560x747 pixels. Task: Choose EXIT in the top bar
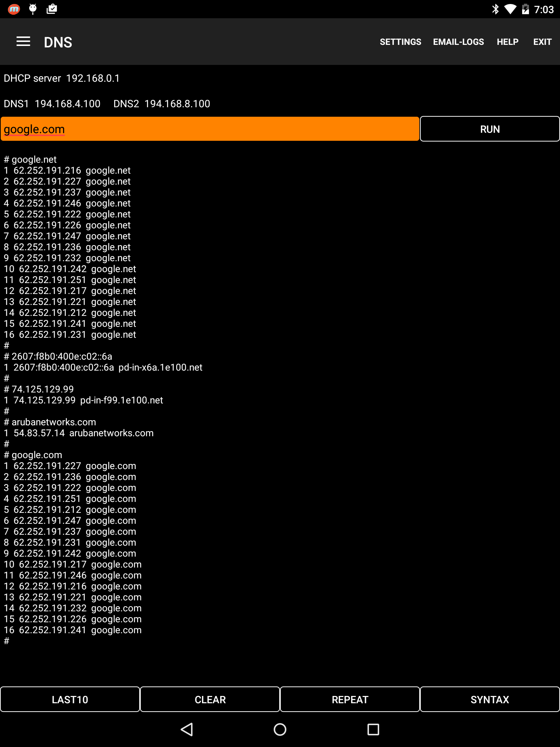(x=542, y=42)
